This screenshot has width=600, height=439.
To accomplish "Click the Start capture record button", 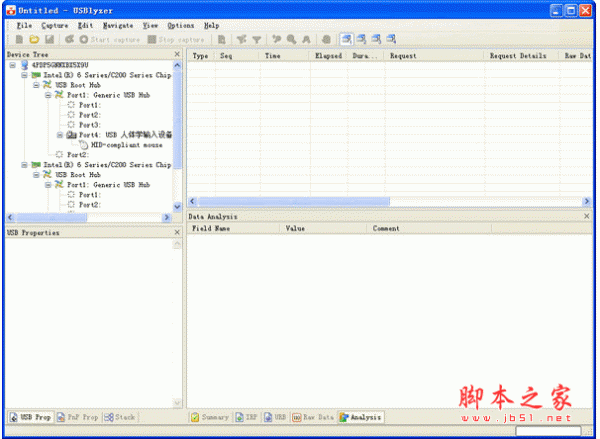I will 110,39.
